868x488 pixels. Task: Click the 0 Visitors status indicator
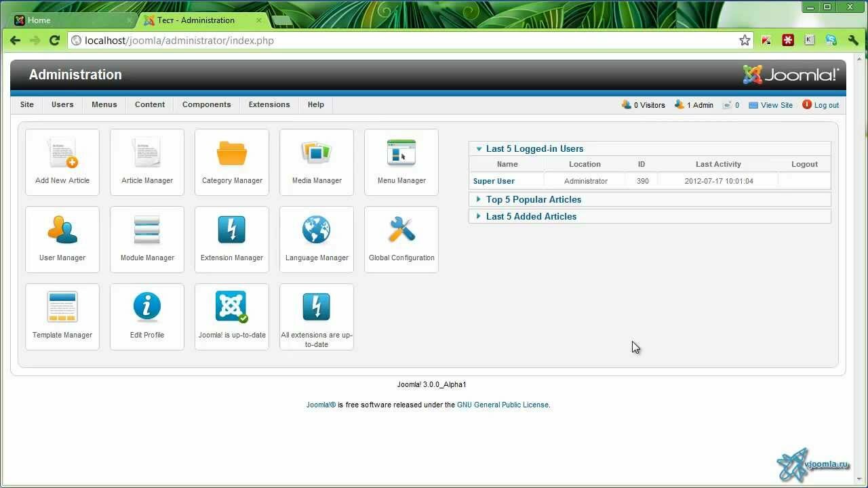[x=644, y=105]
